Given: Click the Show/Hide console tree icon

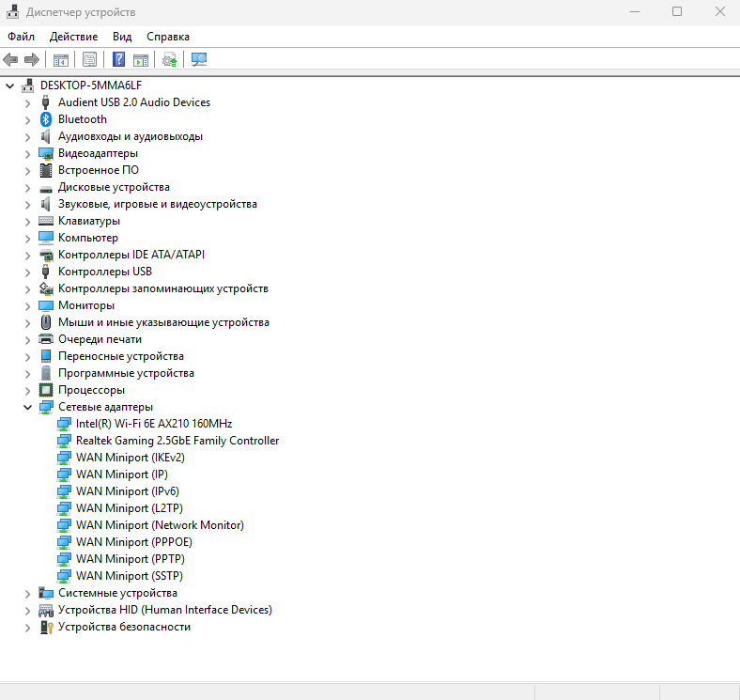Looking at the screenshot, I should pyautogui.click(x=61, y=60).
